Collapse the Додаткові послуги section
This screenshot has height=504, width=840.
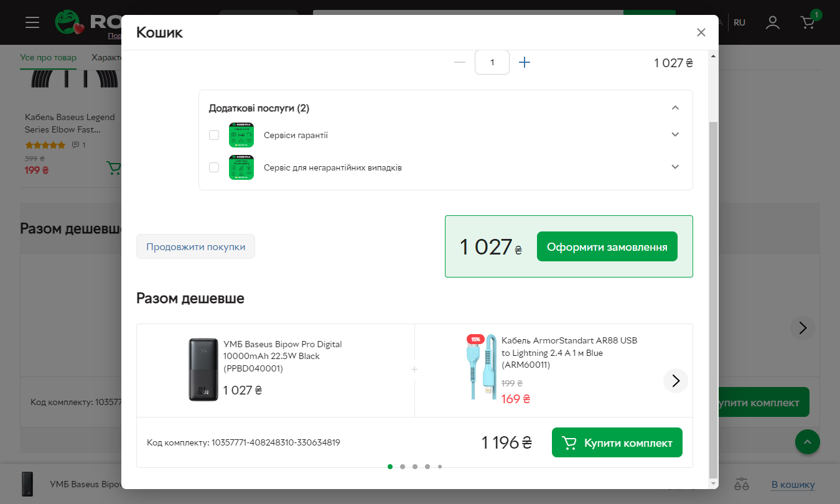(x=675, y=108)
